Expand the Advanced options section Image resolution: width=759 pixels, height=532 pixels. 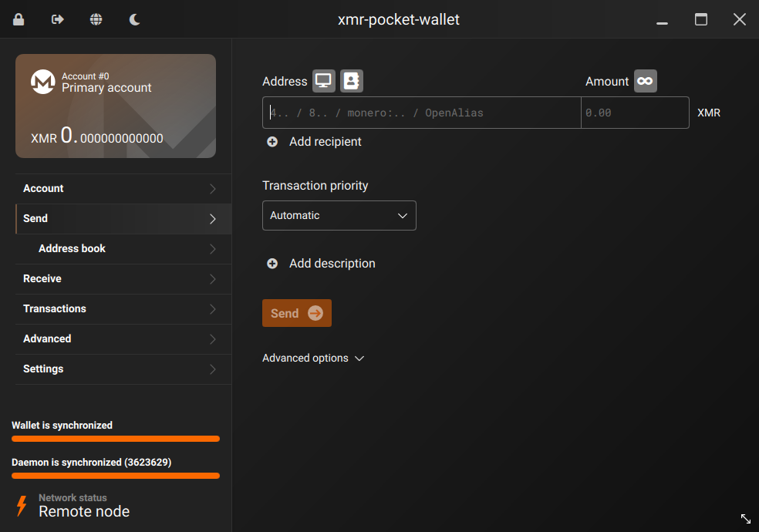point(313,358)
